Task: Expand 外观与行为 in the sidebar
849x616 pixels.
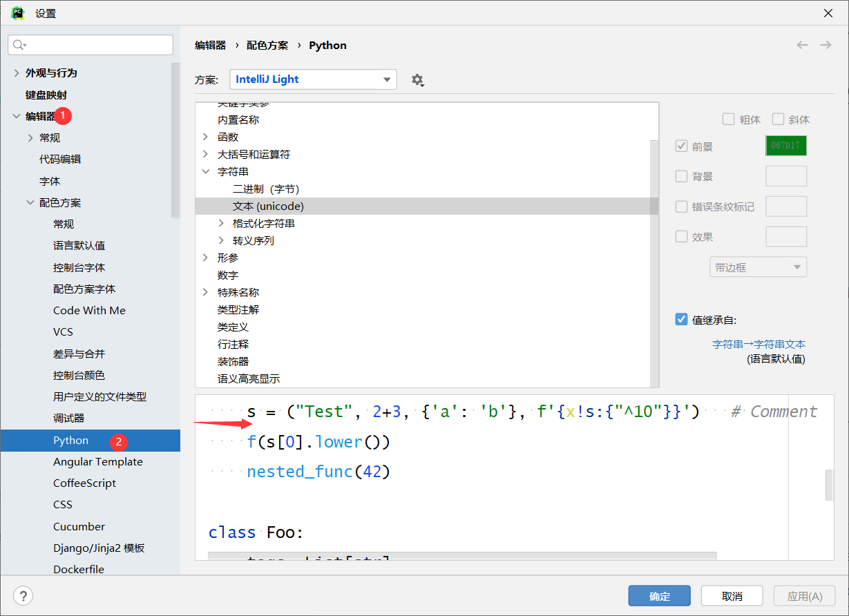Action: click(17, 73)
